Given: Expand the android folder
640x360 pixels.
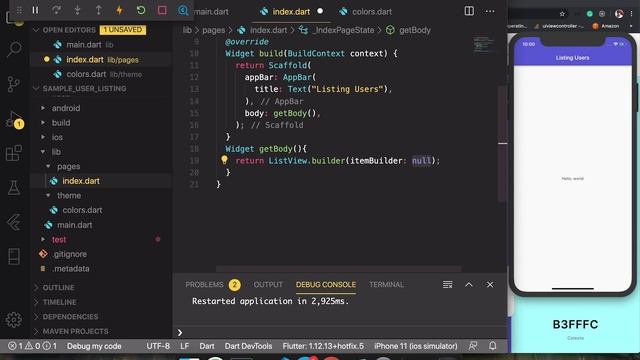Looking at the screenshot, I should [x=65, y=108].
